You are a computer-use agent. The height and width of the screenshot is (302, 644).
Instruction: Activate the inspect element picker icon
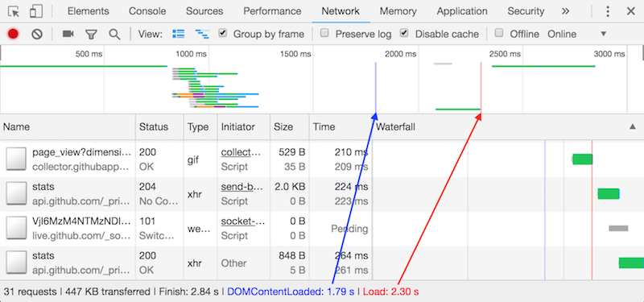click(14, 11)
